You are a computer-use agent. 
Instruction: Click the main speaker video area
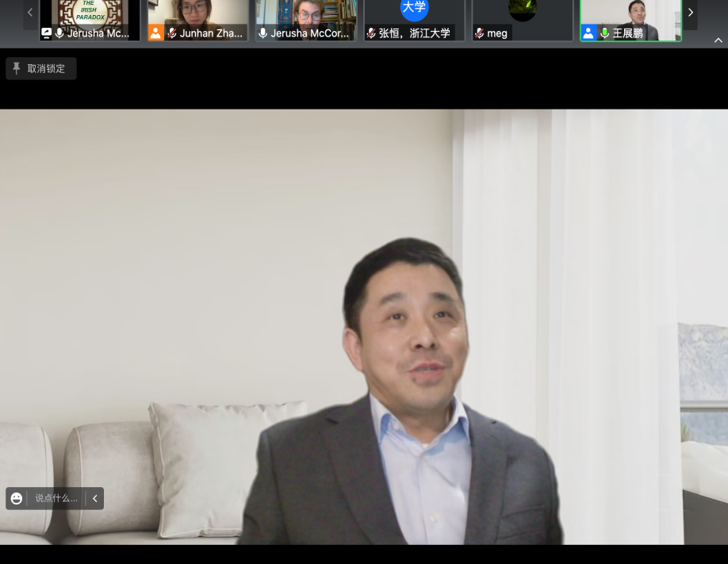pos(364,325)
